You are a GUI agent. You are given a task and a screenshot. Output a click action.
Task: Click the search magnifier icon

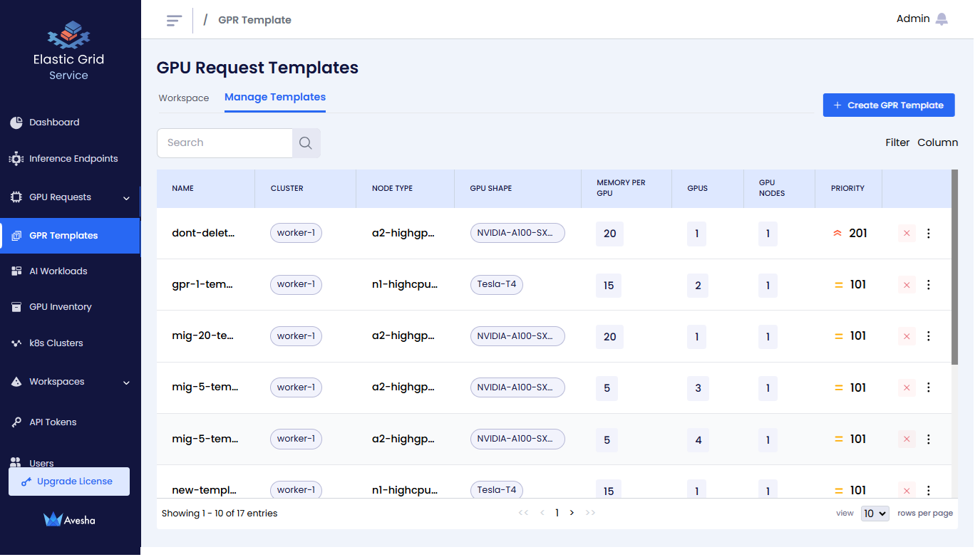[x=306, y=143]
